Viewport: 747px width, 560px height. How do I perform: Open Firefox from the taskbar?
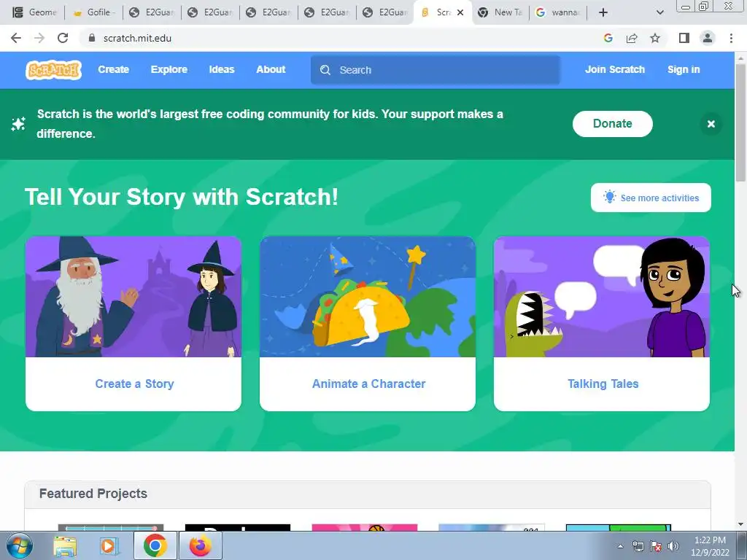tap(200, 545)
